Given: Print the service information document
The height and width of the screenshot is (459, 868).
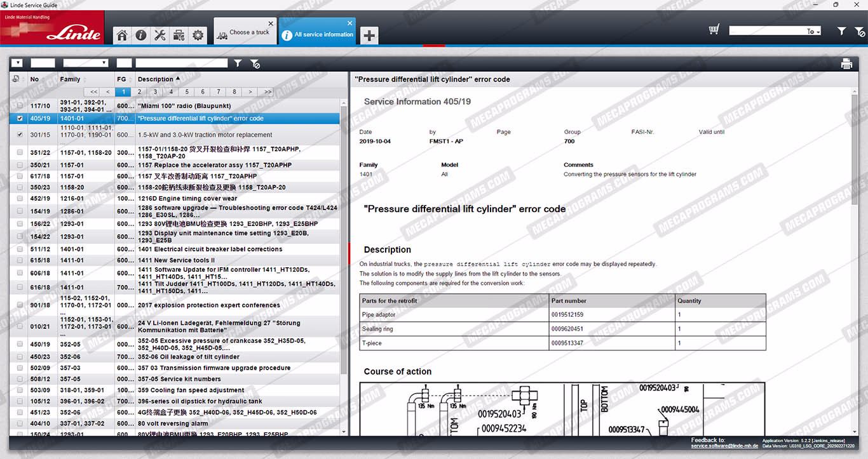Looking at the screenshot, I should [x=846, y=63].
